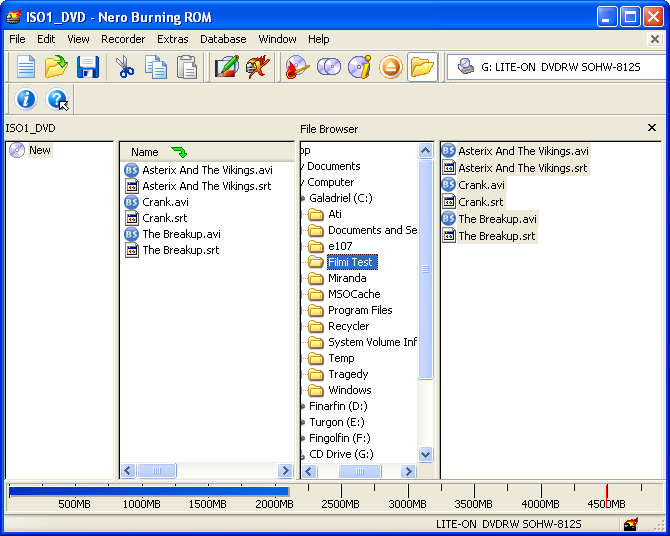Close the File Browser pane
The width and height of the screenshot is (670, 536).
652,127
